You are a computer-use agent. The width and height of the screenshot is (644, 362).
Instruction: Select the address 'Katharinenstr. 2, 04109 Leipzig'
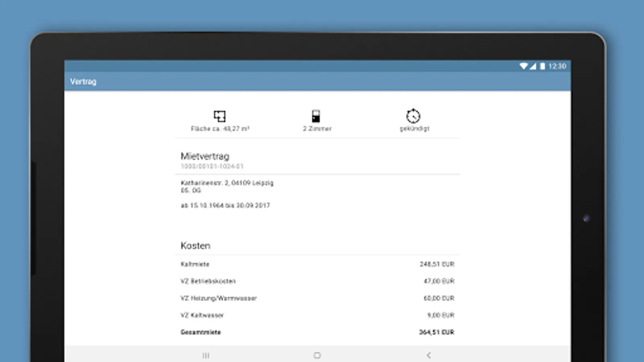(x=227, y=183)
